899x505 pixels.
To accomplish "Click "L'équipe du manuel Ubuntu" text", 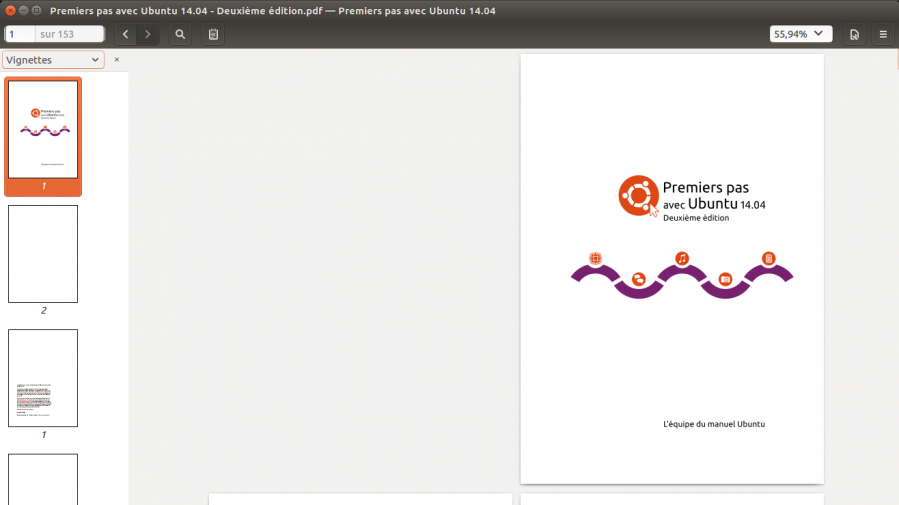I will [714, 424].
